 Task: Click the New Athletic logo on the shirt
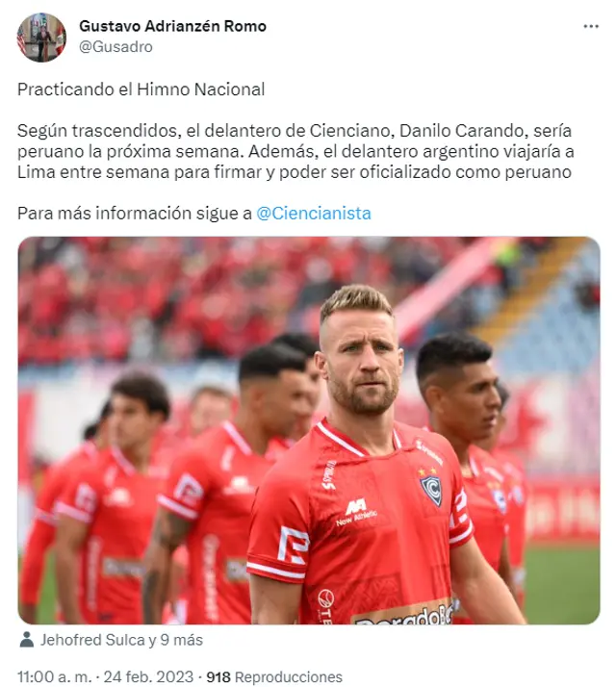point(356,511)
